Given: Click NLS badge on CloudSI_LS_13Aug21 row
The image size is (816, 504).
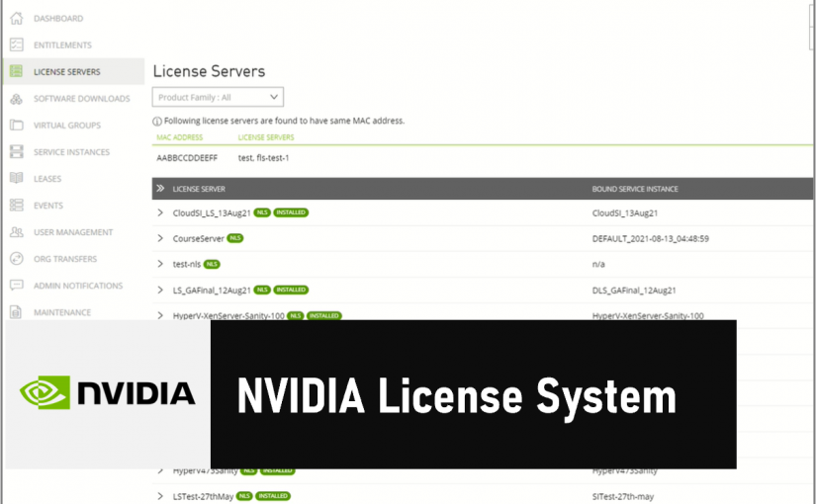Looking at the screenshot, I should 262,212.
